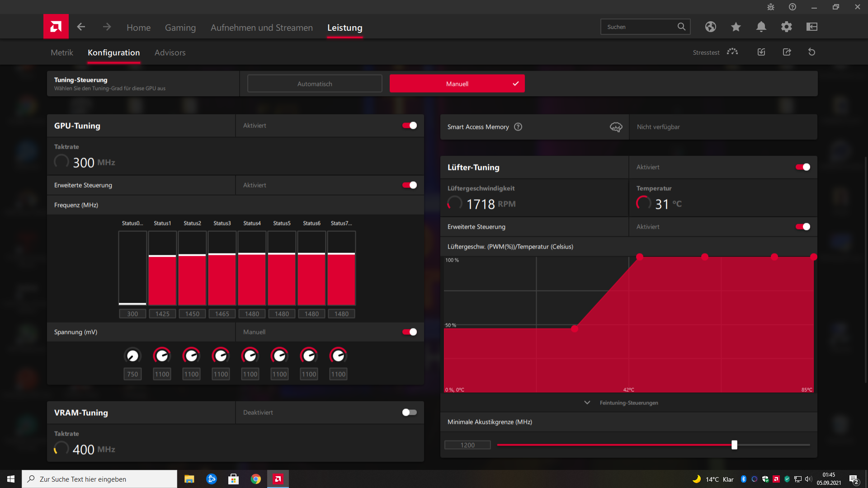
Task: Open the web browser globe icon
Action: tap(710, 27)
